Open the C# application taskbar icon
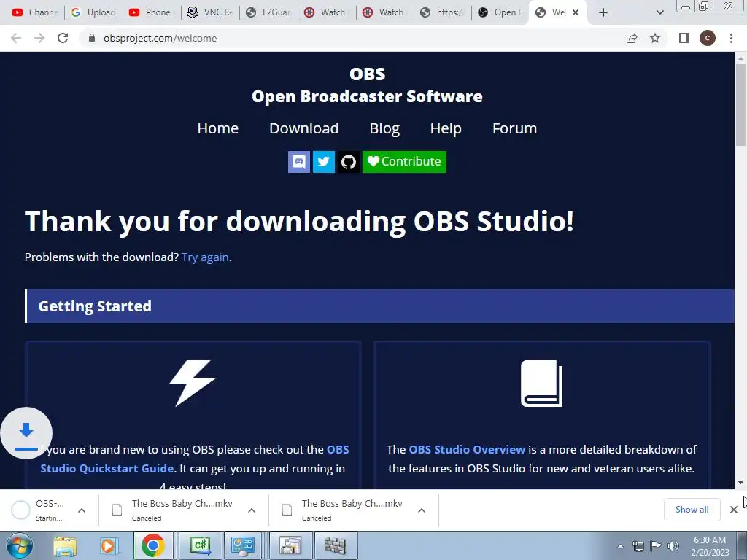Viewport: 747px width, 560px height. 201,545
